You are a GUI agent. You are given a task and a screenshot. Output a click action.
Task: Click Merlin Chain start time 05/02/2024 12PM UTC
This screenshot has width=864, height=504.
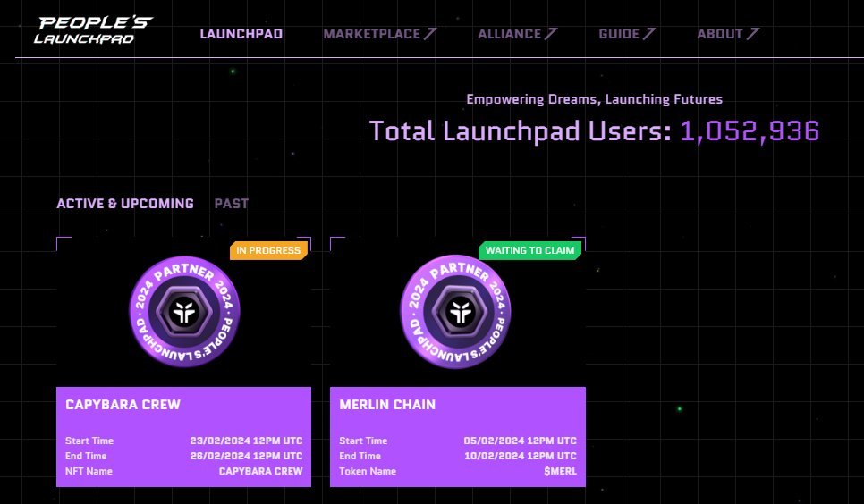click(x=521, y=441)
